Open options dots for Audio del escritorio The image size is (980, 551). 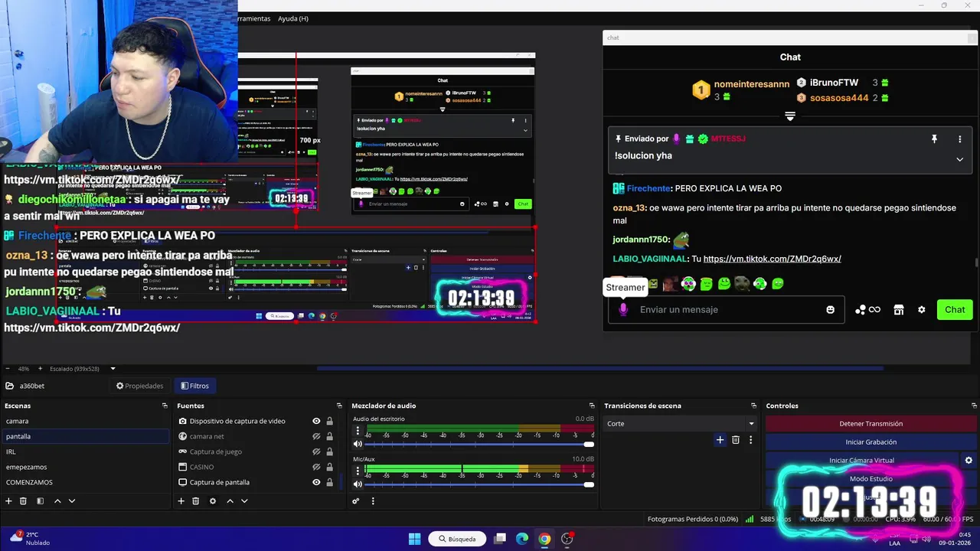click(x=358, y=432)
